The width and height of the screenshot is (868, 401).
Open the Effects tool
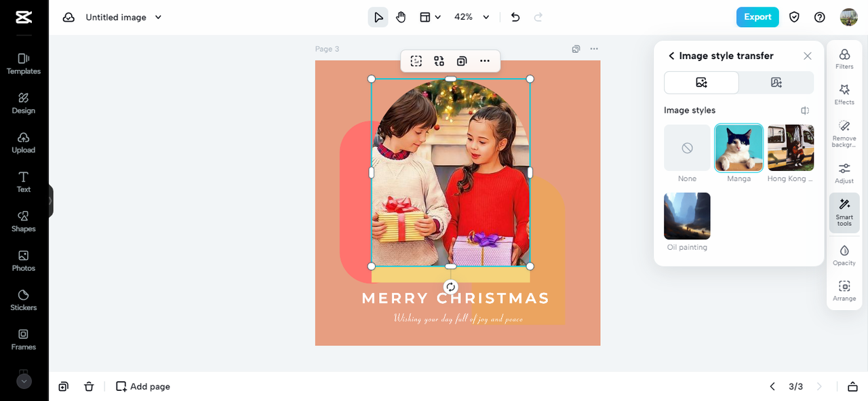pyautogui.click(x=844, y=94)
